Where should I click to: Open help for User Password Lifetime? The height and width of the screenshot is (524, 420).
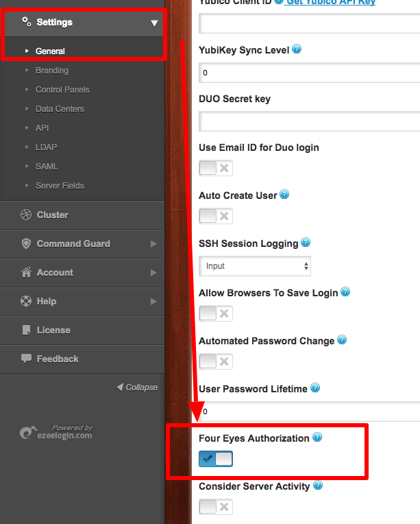click(x=315, y=388)
